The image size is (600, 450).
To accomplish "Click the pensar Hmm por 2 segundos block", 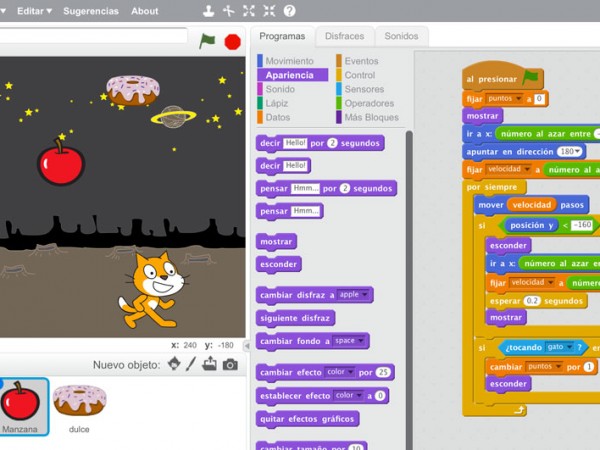I will 326,189.
